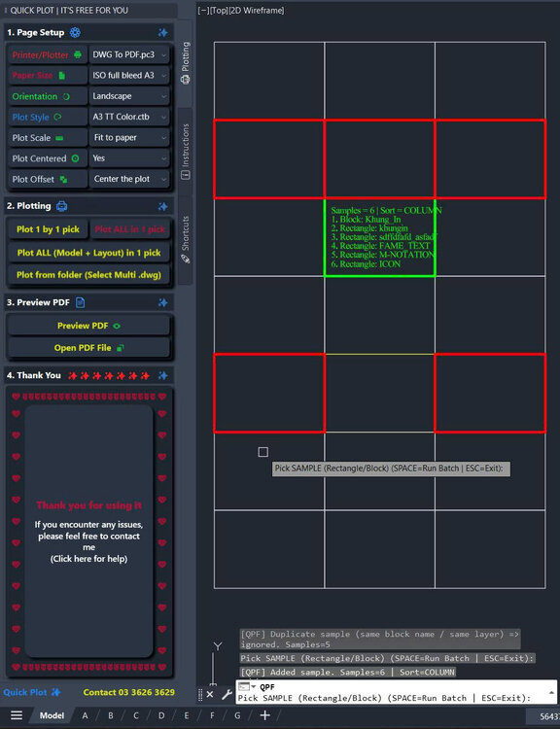Open the hamburger menu beside Model tab
Viewport: 560px width, 729px height.
(17, 715)
